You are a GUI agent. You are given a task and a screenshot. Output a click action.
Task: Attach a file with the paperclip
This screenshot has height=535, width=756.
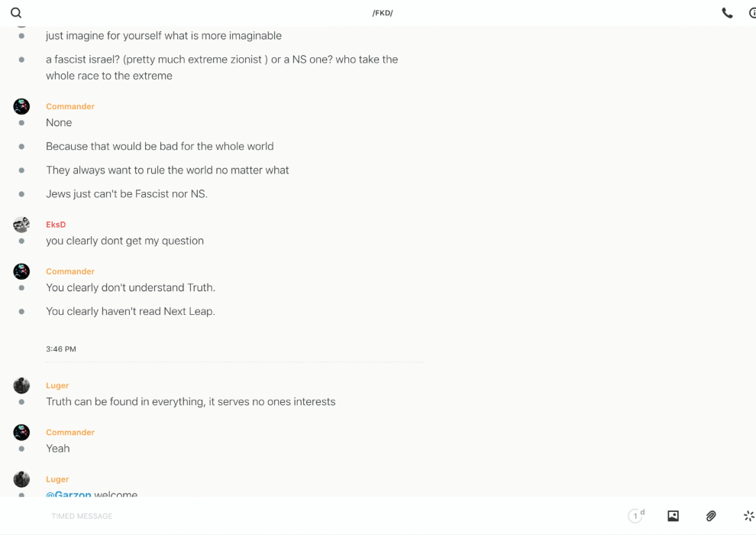point(711,516)
